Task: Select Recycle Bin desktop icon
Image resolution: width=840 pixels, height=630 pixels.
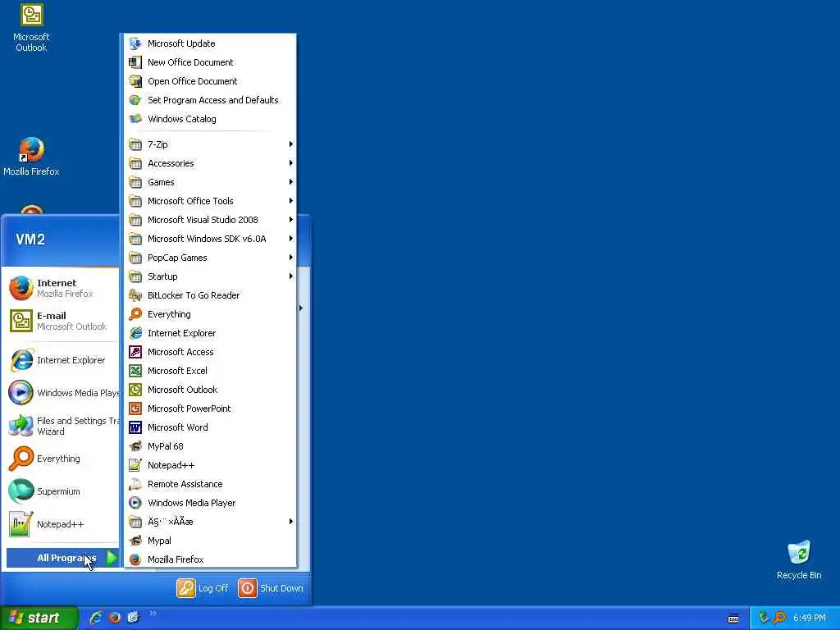Action: (799, 559)
